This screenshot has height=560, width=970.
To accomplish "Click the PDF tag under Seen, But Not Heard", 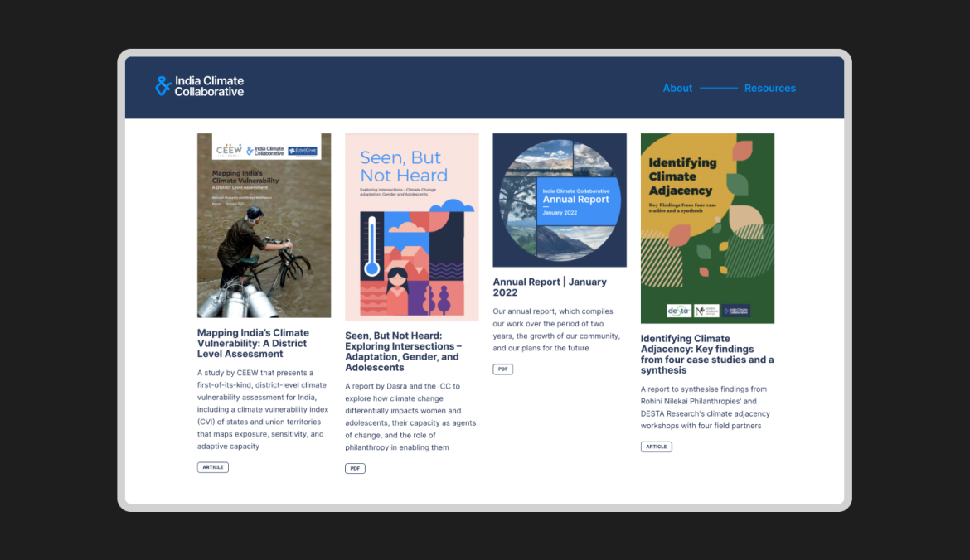I will click(355, 469).
